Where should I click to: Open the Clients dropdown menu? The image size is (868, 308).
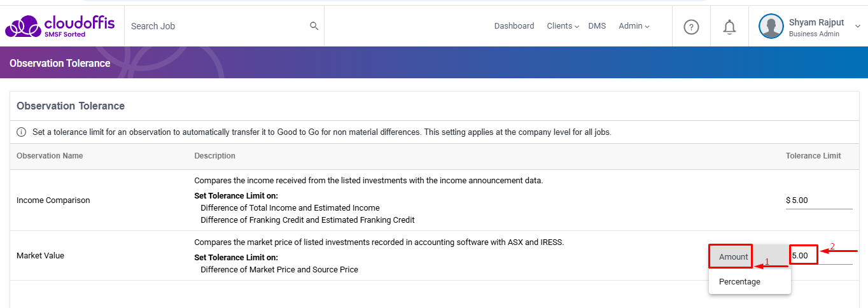563,26
